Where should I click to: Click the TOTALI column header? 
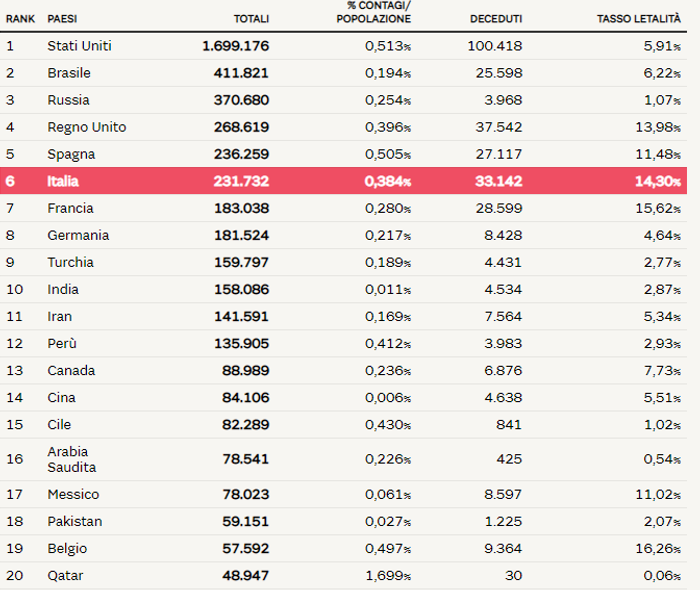251,19
